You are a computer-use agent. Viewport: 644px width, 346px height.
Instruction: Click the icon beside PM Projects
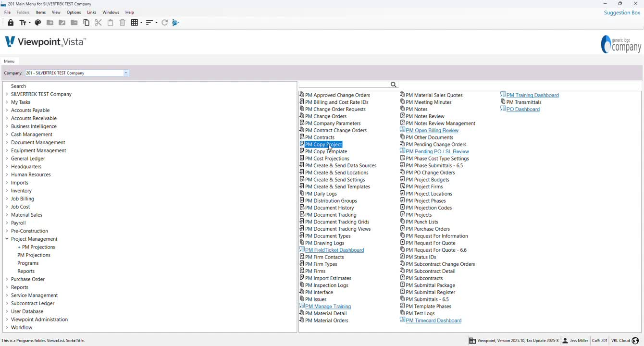[x=402, y=214]
